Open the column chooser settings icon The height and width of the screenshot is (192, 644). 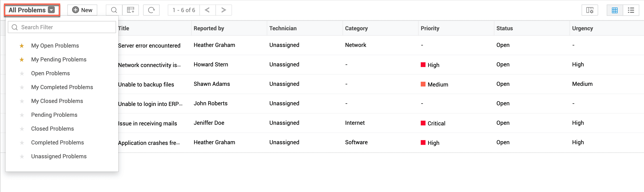pyautogui.click(x=589, y=10)
